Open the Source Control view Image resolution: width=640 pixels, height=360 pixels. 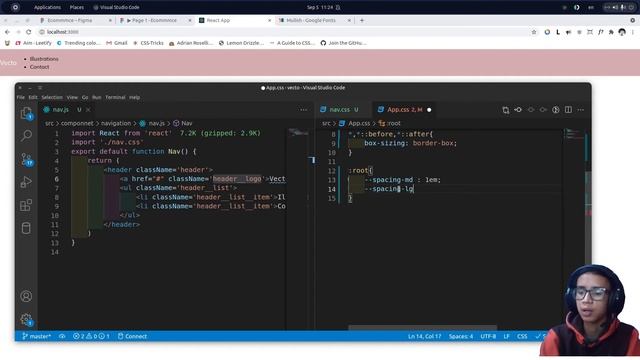pyautogui.click(x=27, y=159)
